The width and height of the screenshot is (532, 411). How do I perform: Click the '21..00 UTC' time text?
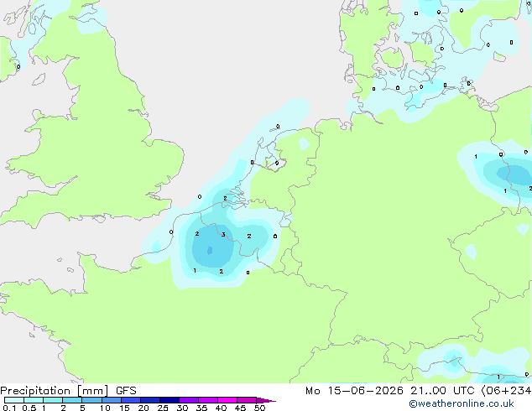click(x=442, y=391)
